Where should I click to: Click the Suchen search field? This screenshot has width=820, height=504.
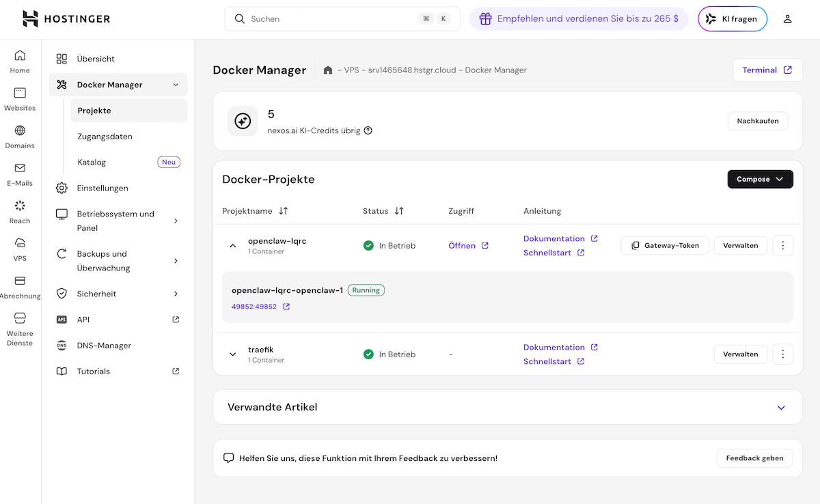[328, 19]
